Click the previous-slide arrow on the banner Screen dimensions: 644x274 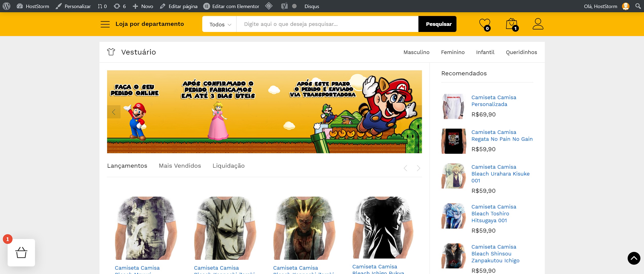point(114,111)
